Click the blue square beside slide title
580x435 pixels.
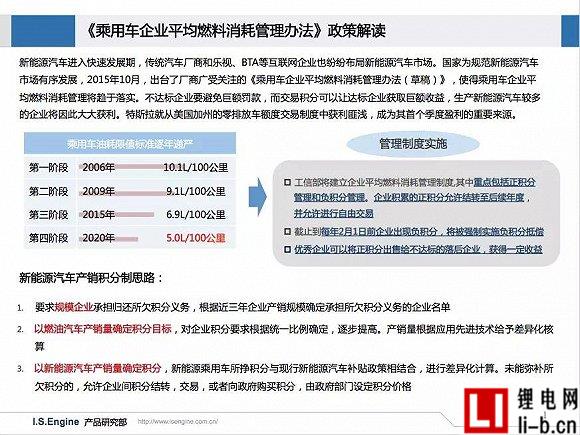point(43,31)
